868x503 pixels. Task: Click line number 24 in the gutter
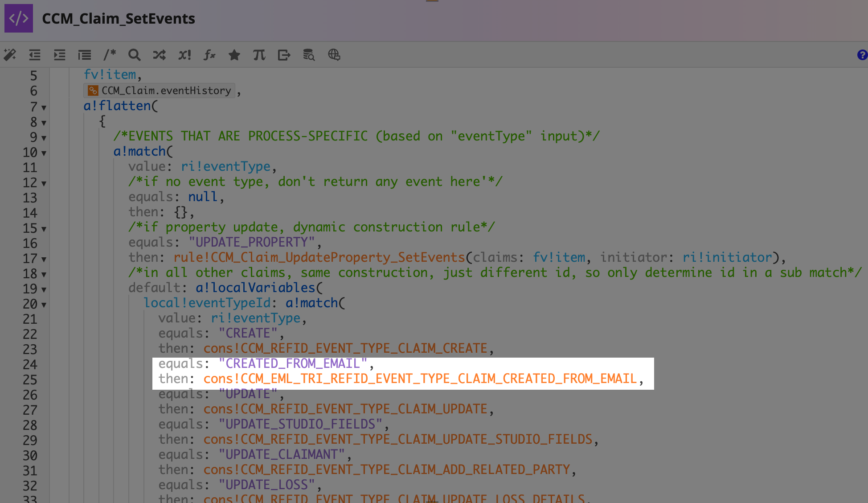[x=30, y=364]
